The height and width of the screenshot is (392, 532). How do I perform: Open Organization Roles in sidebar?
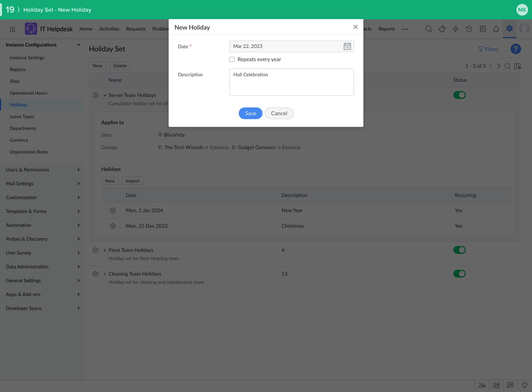[x=29, y=152]
